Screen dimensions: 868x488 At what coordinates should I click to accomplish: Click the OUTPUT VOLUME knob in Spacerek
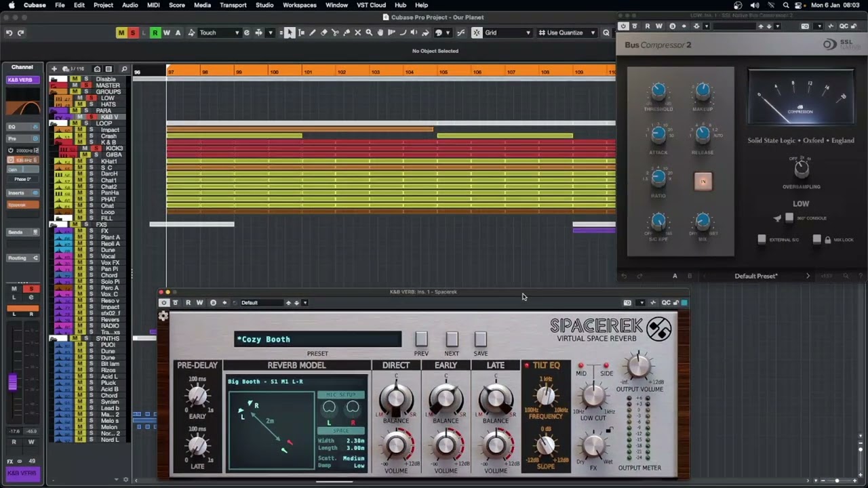pyautogui.click(x=638, y=367)
